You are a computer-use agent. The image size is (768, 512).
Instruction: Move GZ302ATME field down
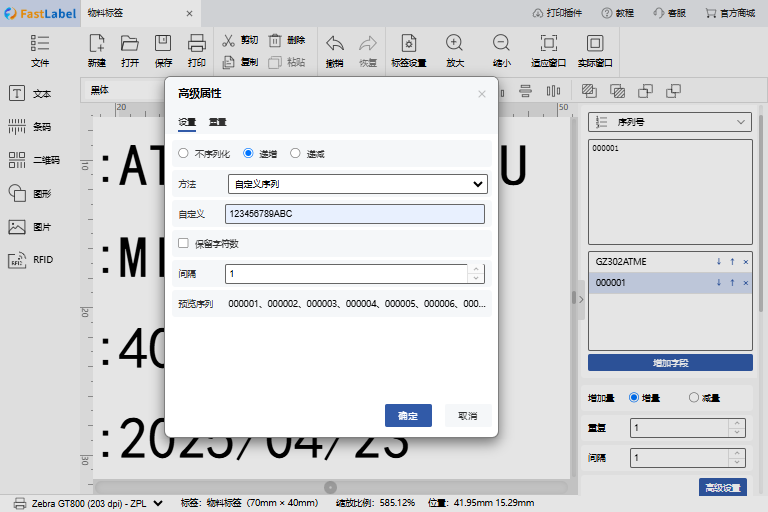click(x=719, y=262)
